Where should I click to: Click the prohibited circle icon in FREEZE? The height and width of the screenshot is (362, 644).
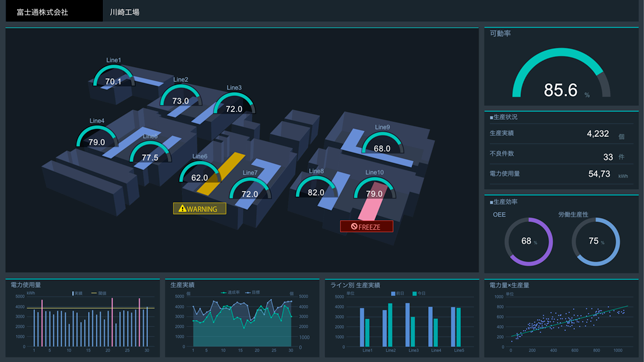354,226
